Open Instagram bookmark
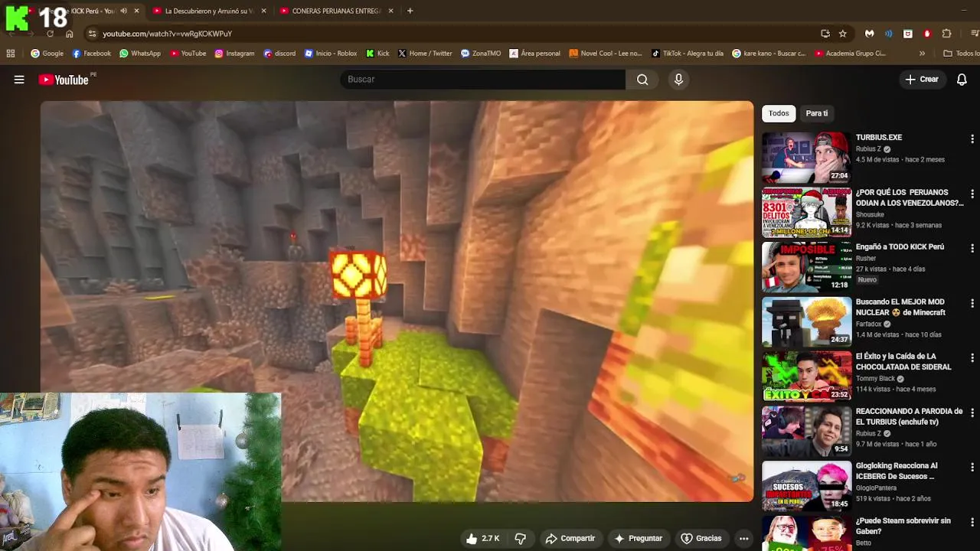 (x=234, y=54)
